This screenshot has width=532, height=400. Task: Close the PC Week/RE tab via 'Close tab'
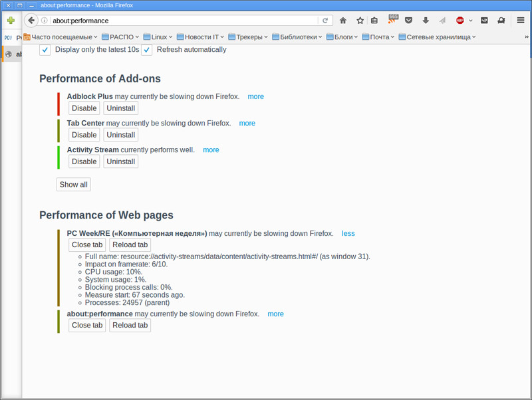87,245
